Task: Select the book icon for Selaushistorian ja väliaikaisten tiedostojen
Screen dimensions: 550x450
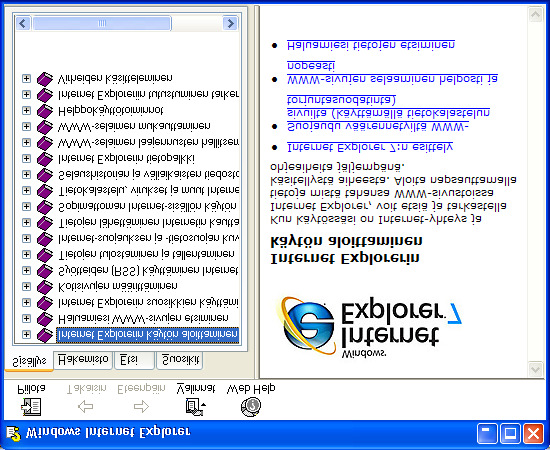Action: 45,174
